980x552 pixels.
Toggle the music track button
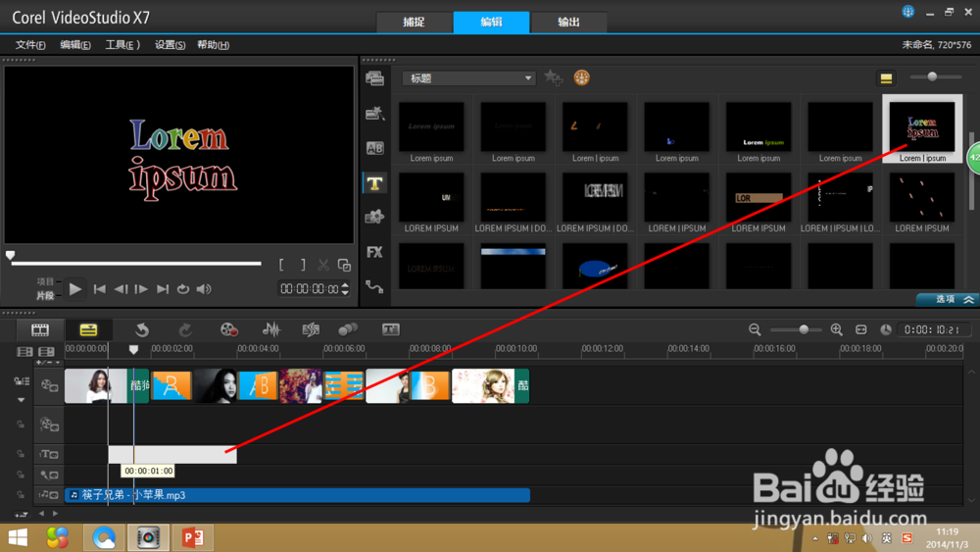[49, 495]
